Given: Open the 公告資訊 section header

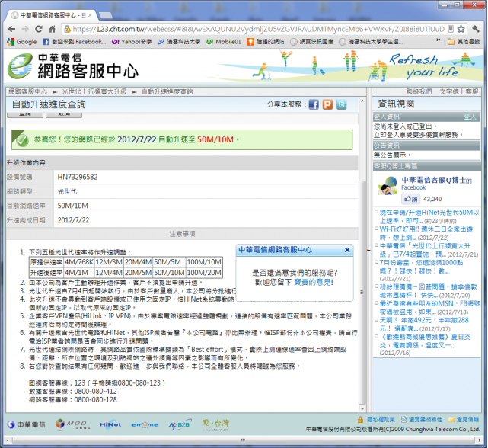Looking at the screenshot, I should pyautogui.click(x=426, y=146).
